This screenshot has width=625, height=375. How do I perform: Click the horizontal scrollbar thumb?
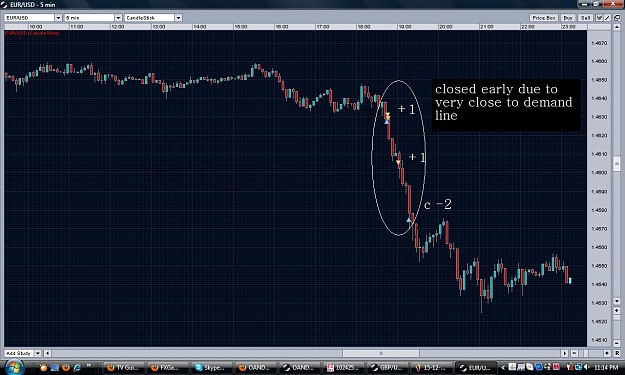pyautogui.click(x=381, y=353)
